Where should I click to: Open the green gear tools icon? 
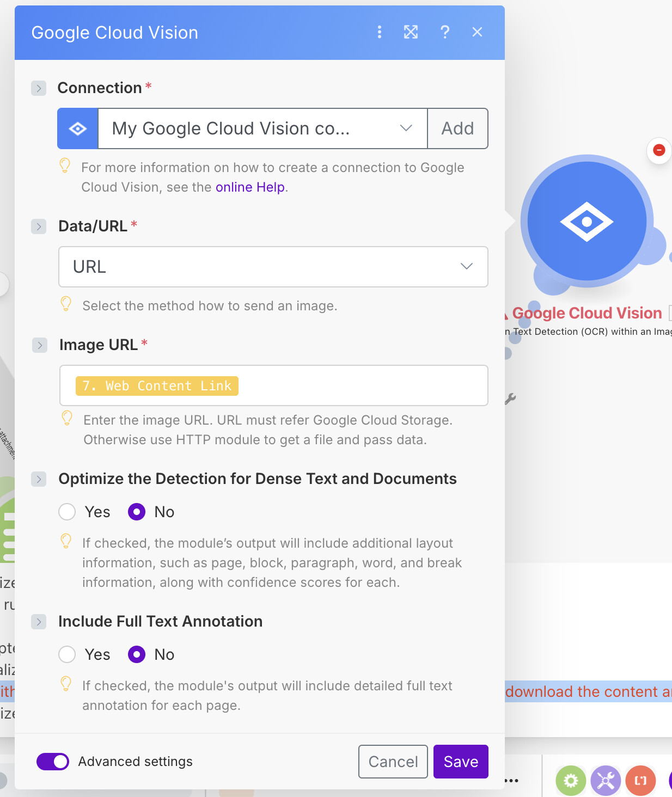571,781
